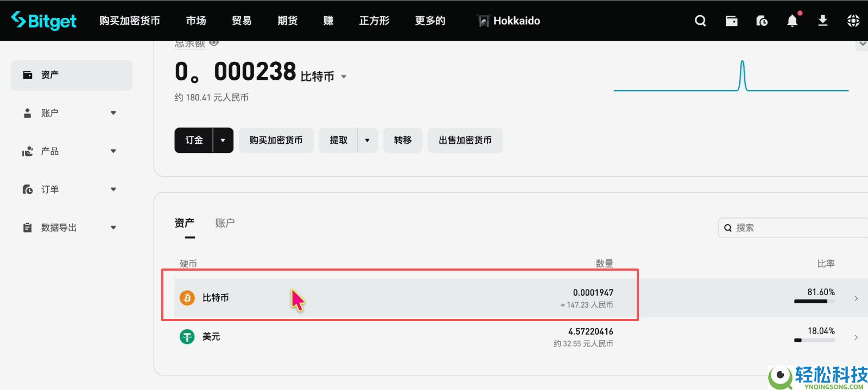This screenshot has width=868, height=390.
Task: Open the 市场 menu in navigation
Action: (196, 21)
